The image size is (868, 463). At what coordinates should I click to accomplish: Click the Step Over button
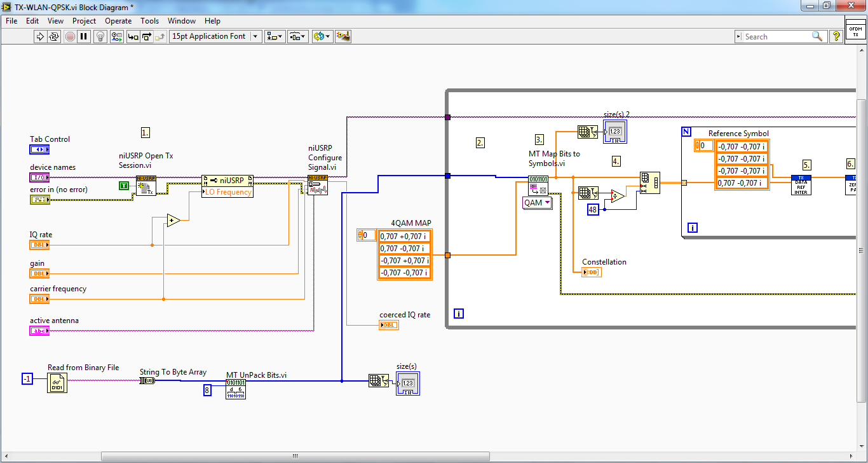[x=146, y=36]
